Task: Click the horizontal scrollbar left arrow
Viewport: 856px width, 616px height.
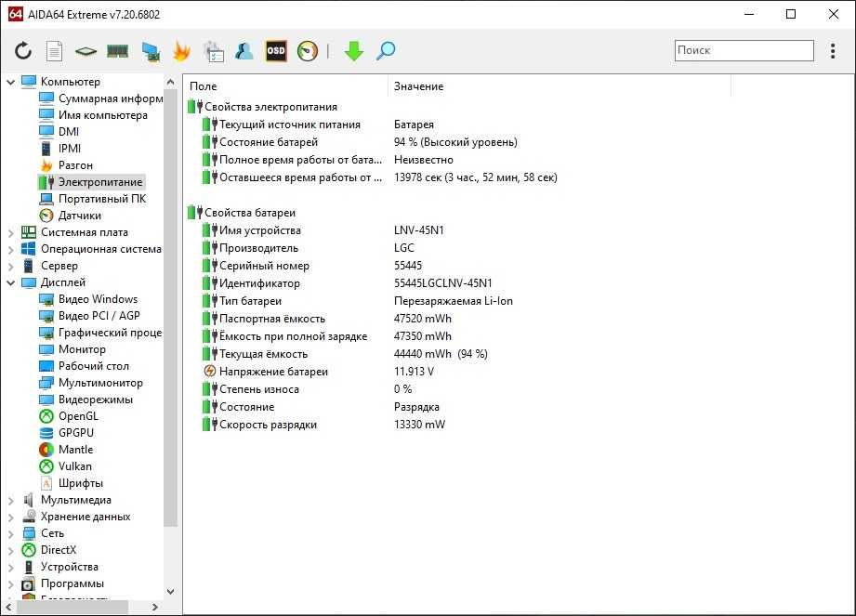Action: [8, 607]
